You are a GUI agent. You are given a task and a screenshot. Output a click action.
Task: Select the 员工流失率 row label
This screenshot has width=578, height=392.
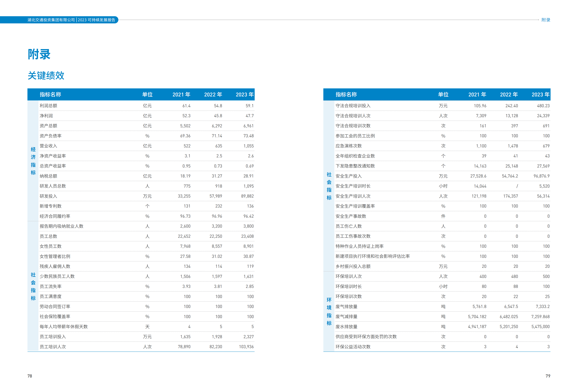pos(51,286)
